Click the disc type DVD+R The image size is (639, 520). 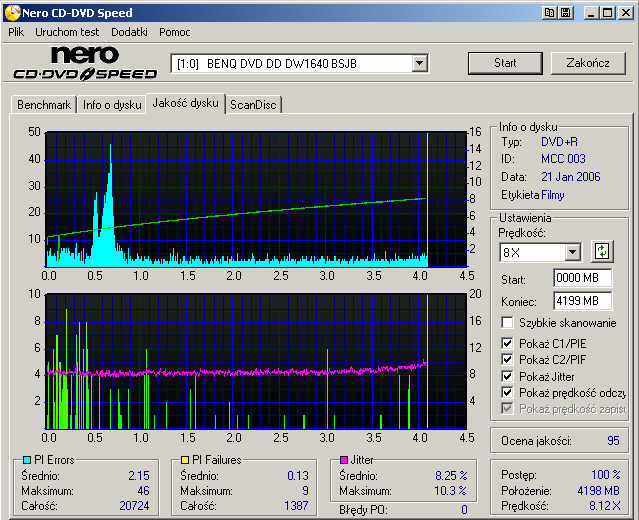point(559,141)
